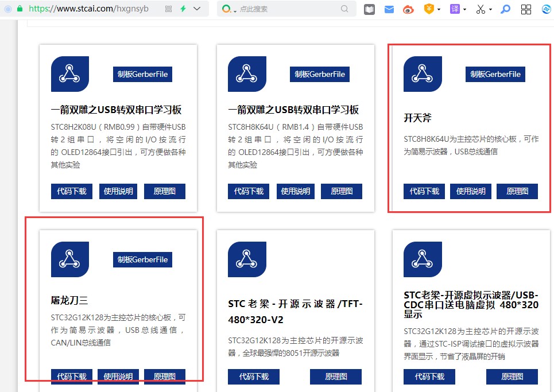554x392 pixels.
Task: Open 原理图 on the 开天斧 card
Action: click(x=517, y=191)
